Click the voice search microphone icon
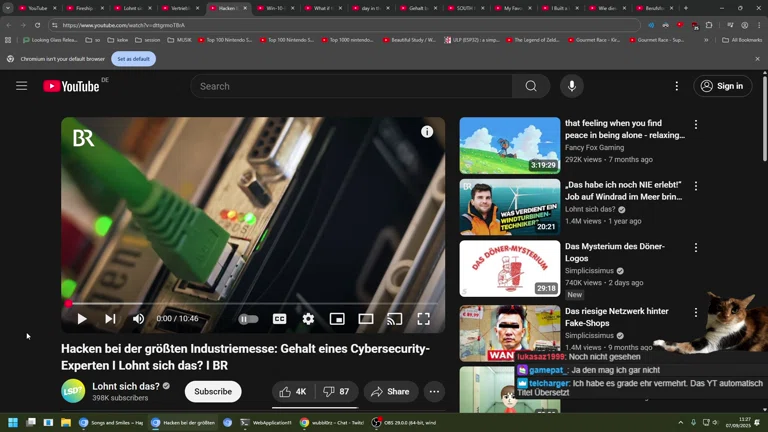The image size is (768, 432). tap(572, 86)
